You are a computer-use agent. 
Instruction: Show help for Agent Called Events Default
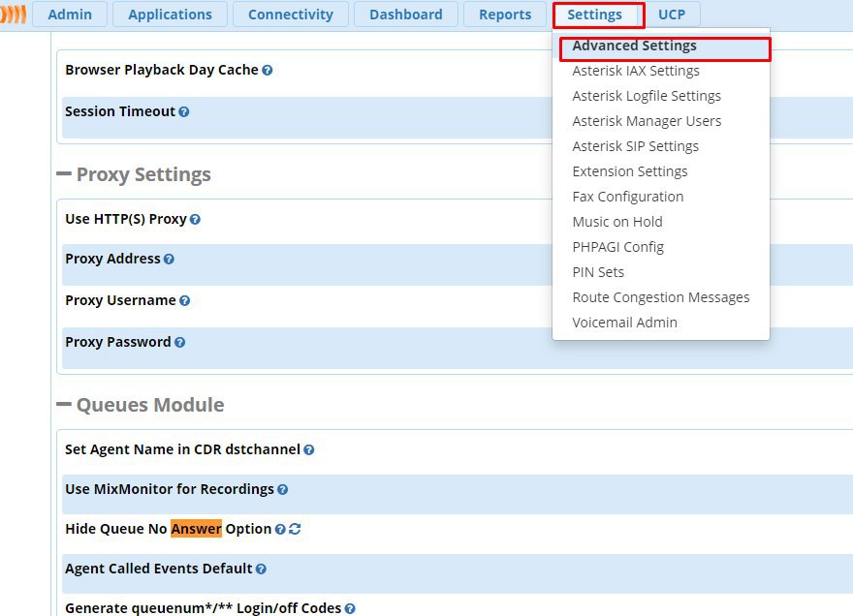point(261,570)
